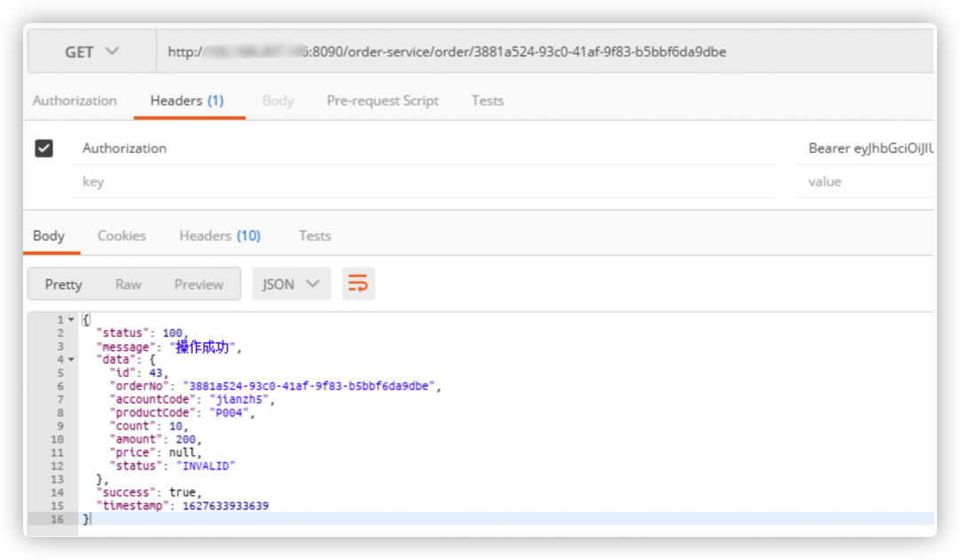Open the GET method dropdown

92,52
